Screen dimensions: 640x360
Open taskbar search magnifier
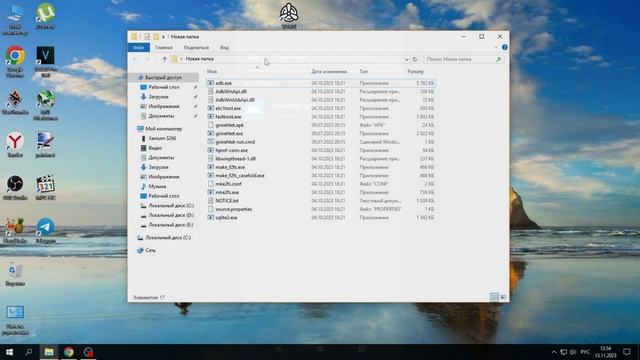point(29,352)
